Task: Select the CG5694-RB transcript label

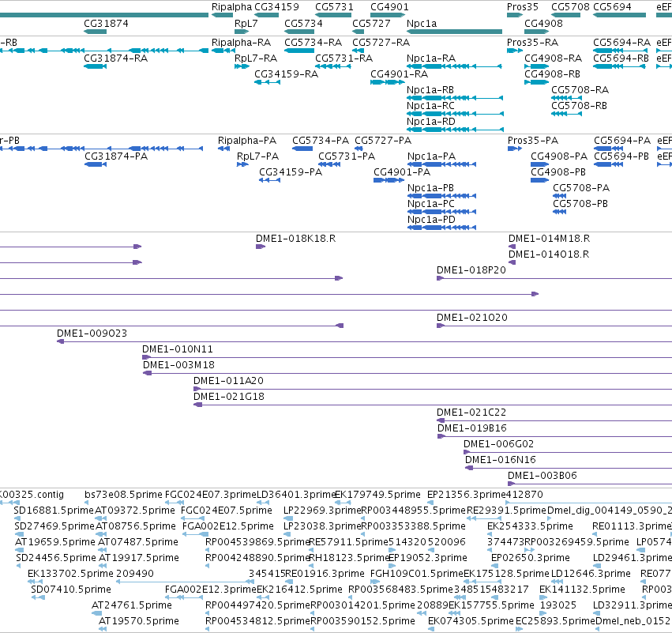Action: point(621,58)
